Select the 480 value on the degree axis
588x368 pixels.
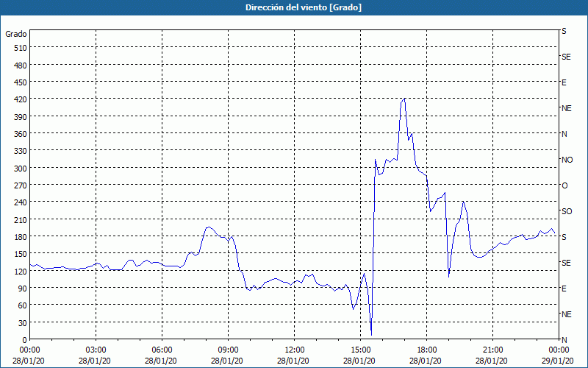[x=21, y=66]
